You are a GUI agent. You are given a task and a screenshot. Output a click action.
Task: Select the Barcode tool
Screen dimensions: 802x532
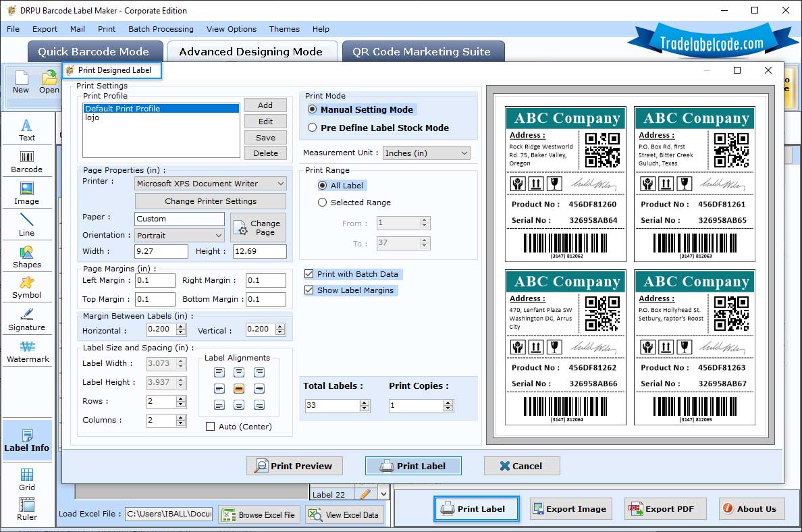pos(26,161)
